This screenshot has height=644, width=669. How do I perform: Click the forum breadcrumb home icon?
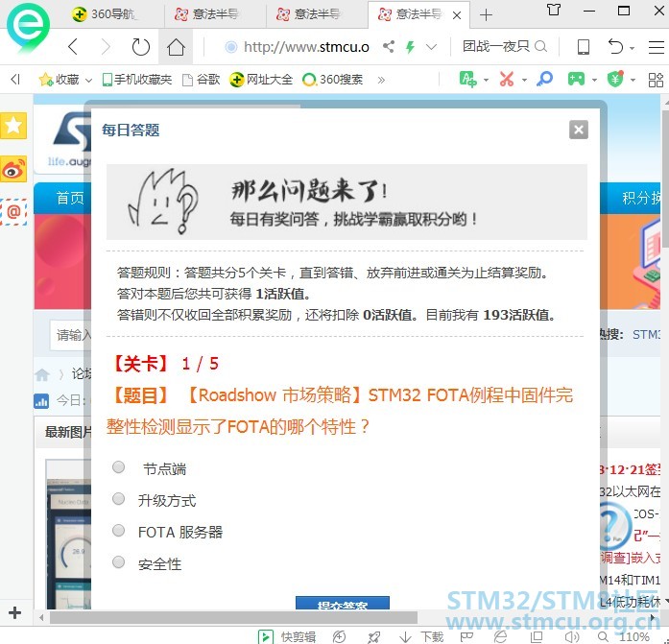point(42,374)
